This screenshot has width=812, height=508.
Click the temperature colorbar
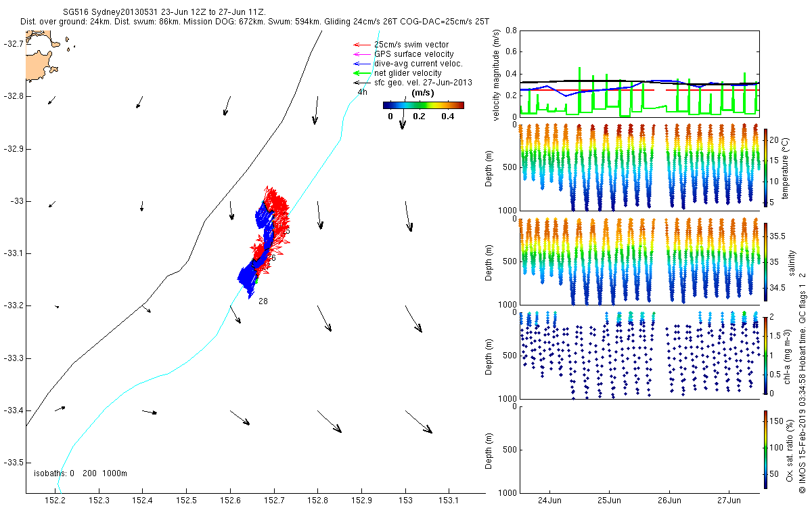765,167
